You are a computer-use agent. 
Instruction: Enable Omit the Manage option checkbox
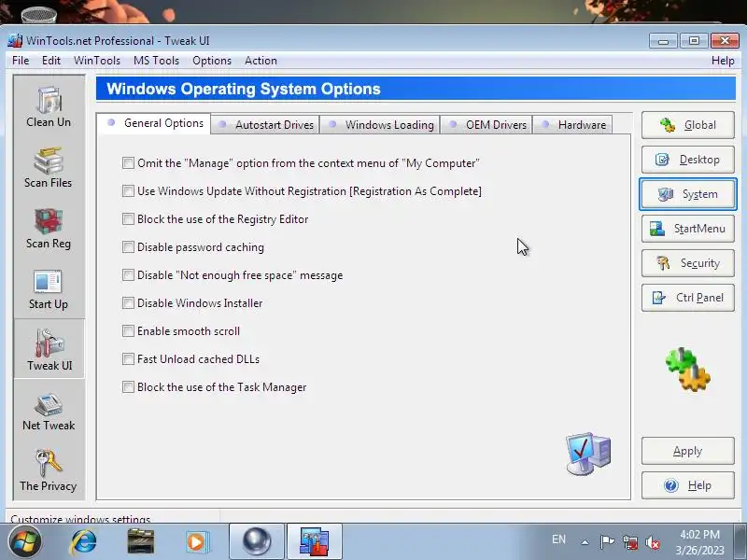tap(128, 163)
